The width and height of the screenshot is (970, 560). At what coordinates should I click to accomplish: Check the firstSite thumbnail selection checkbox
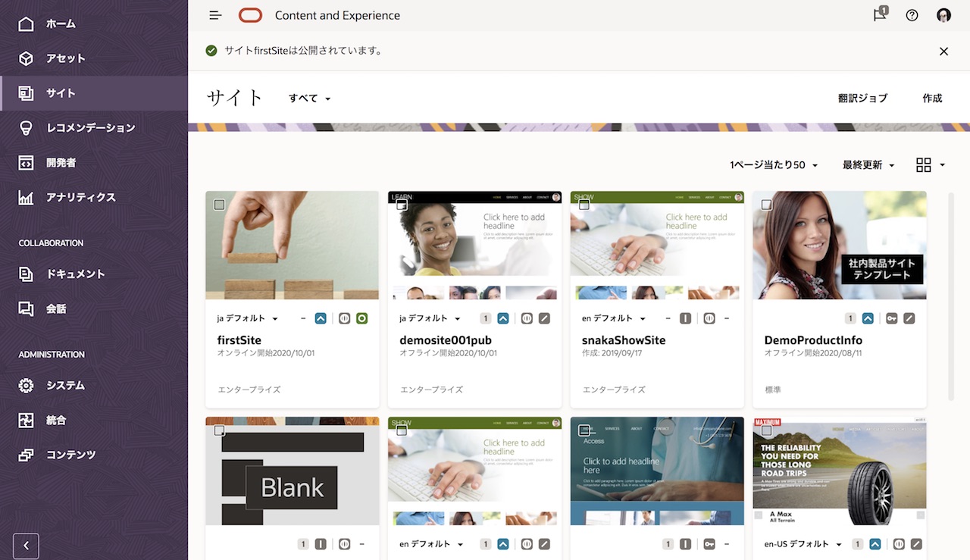point(220,203)
